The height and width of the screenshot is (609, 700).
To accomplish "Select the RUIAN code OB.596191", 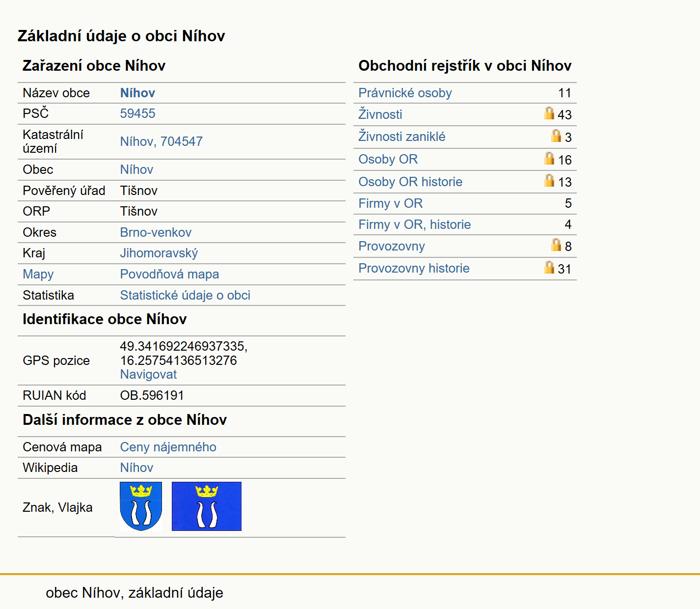I will [152, 395].
